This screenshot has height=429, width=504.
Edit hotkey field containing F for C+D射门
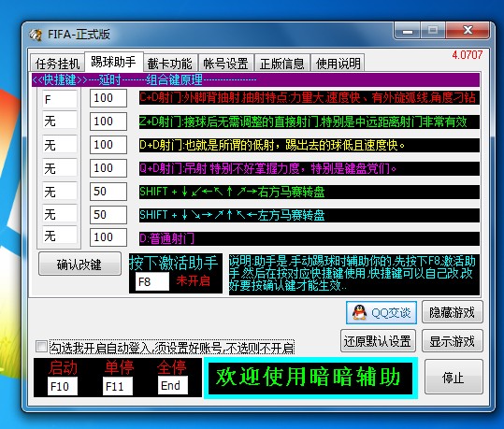pos(60,99)
